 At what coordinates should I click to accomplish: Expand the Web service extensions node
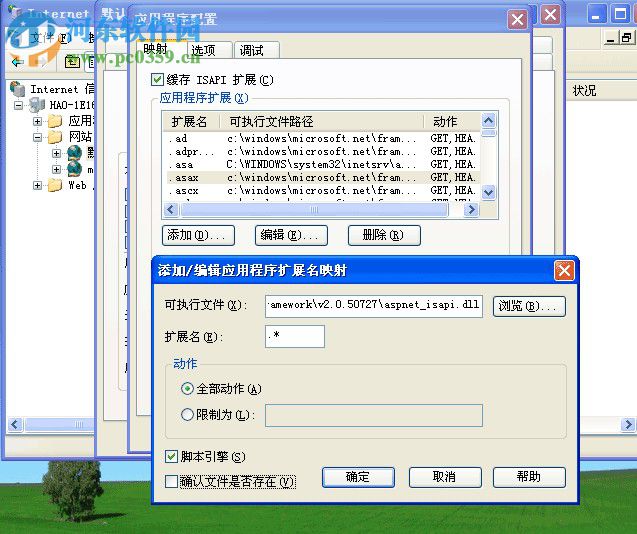(37, 185)
